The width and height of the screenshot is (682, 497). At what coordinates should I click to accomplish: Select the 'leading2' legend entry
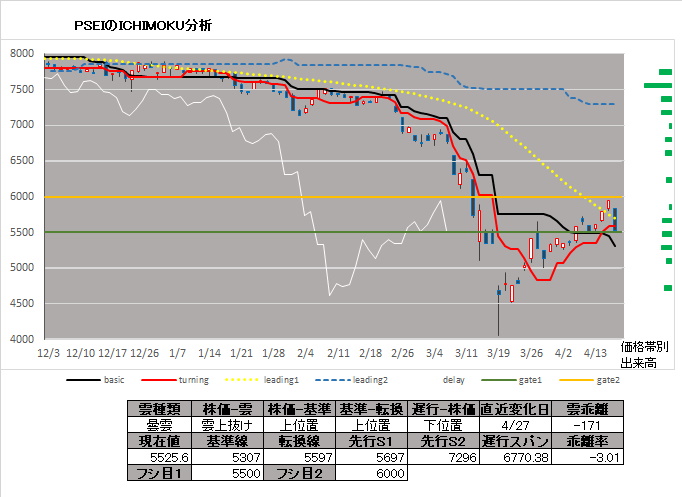351,380
